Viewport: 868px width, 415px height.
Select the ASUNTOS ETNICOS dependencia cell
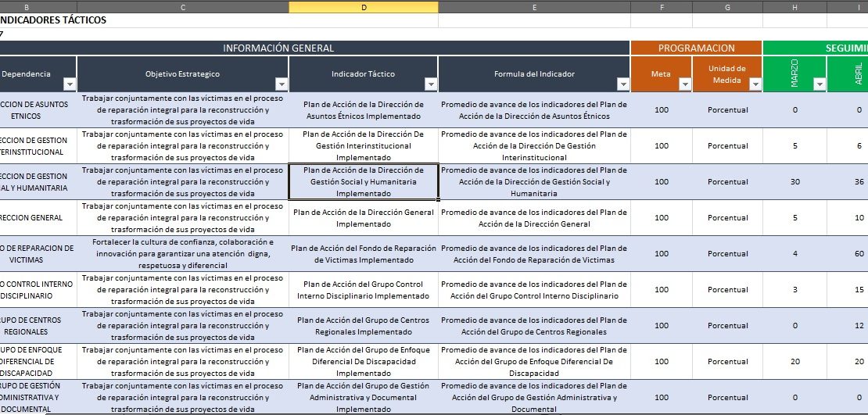(38, 110)
